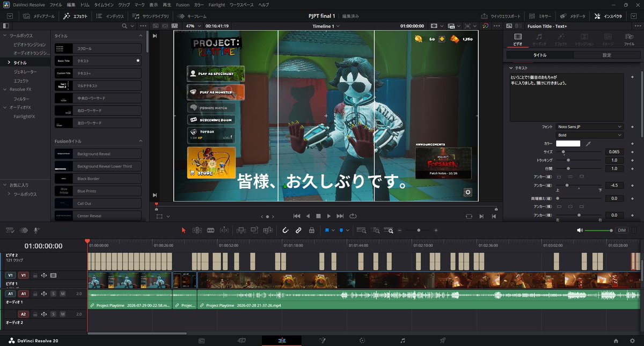Toggle the A1 track solo S button
The width and height of the screenshot is (644, 346).
54,293
